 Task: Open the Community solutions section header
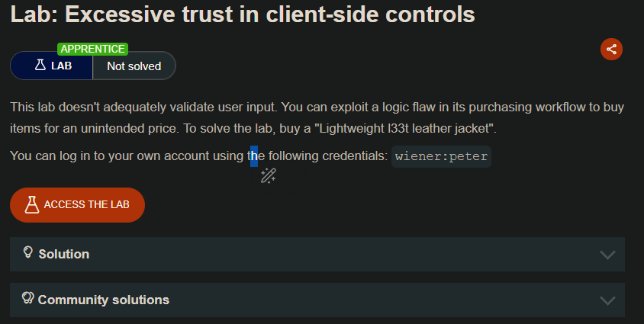[x=104, y=300]
